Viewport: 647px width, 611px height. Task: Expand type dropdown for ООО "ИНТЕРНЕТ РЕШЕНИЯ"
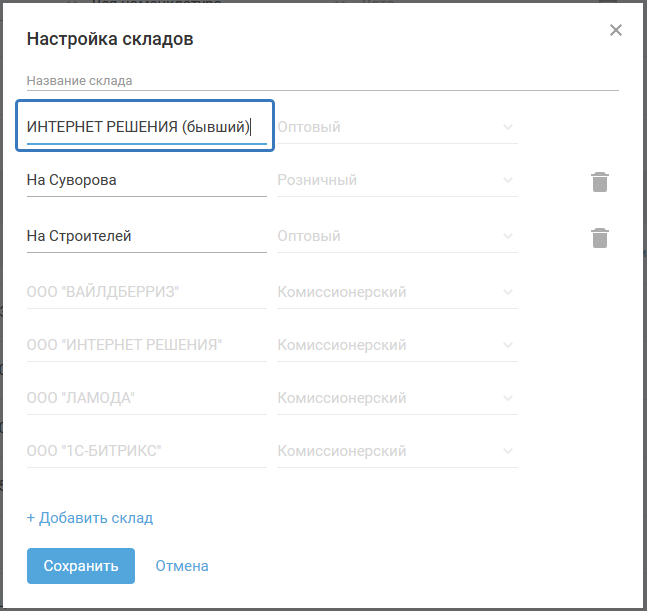pos(397,345)
